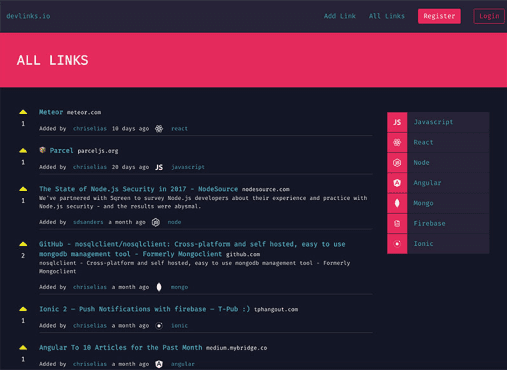The height and width of the screenshot is (370, 507).
Task: Click the Register button
Action: (439, 16)
